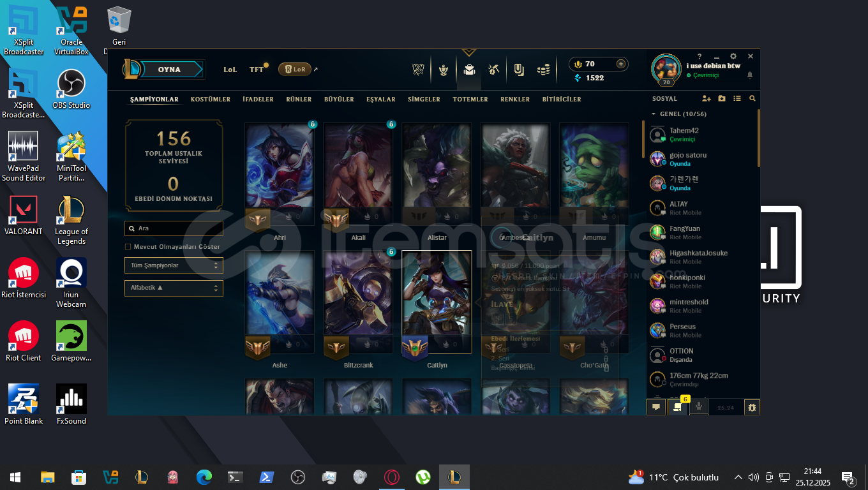Image resolution: width=868 pixels, height=490 pixels.
Task: Click the League of Legends logo in the client
Action: pos(132,69)
